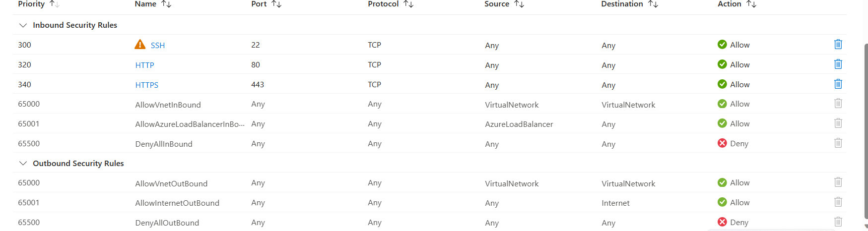Collapse the Inbound Security Rules section
This screenshot has width=868, height=231.
point(23,25)
